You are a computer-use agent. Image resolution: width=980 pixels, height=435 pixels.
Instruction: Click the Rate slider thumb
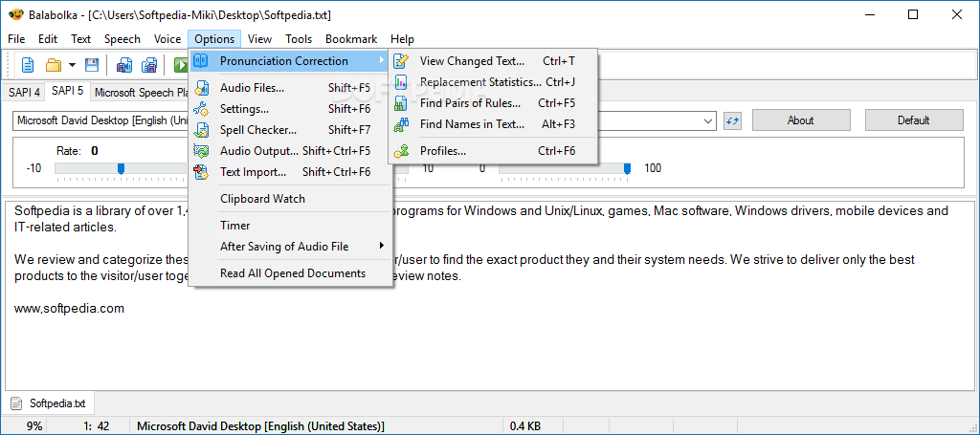click(122, 168)
